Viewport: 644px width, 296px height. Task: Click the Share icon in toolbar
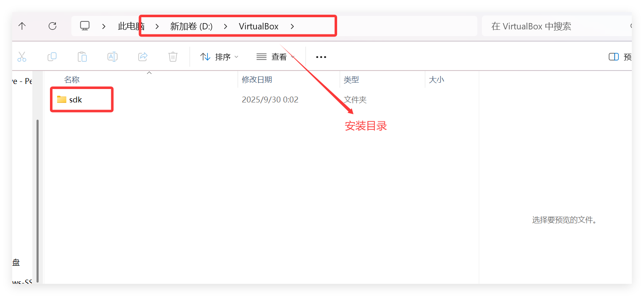click(143, 57)
